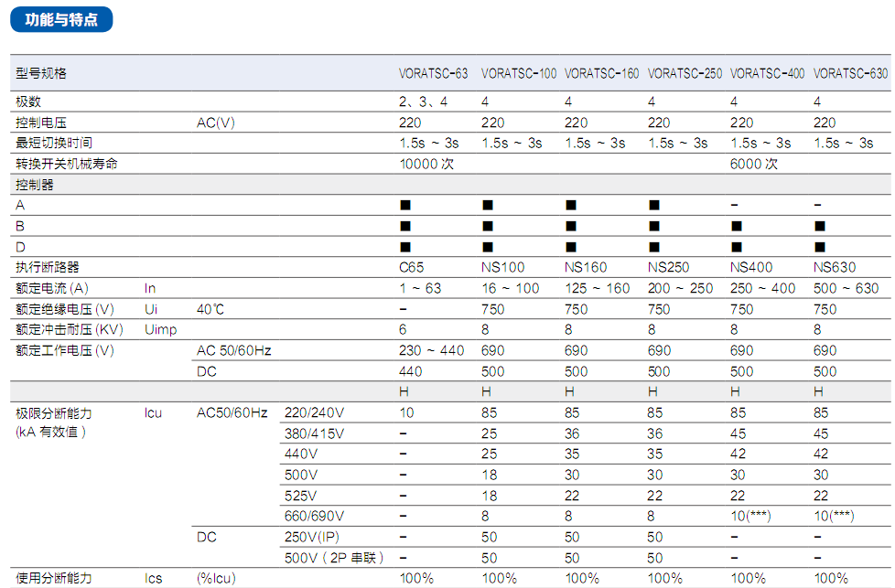Click controller B square mark under VORATSC-400
Screen dimensions: 895x588
coord(737,226)
